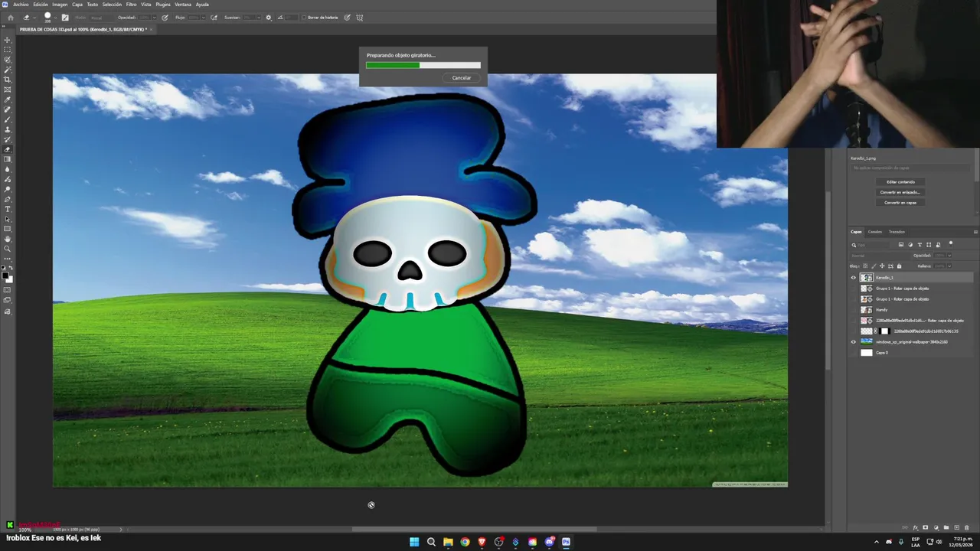This screenshot has height=551, width=980.
Task: Enable Borrar de historia checkbox
Action: click(304, 18)
